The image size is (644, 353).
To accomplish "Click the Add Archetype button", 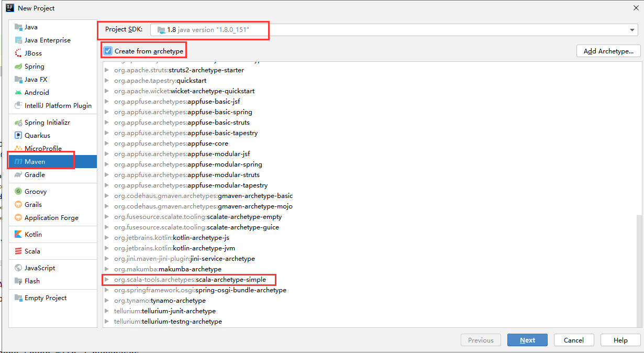I will [608, 51].
